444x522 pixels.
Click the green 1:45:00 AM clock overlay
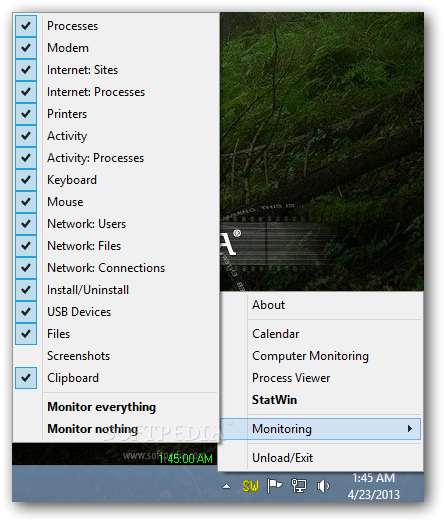point(186,459)
